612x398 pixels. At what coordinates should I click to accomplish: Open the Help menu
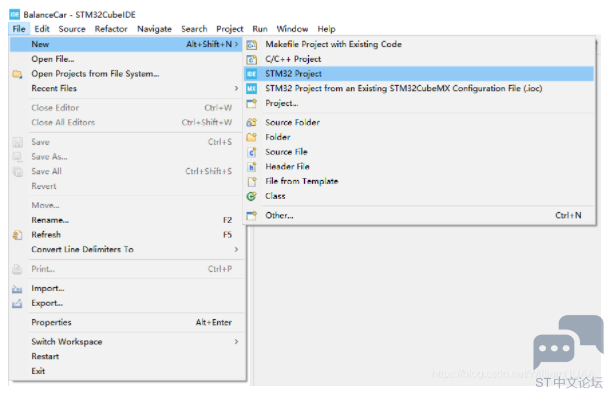326,29
